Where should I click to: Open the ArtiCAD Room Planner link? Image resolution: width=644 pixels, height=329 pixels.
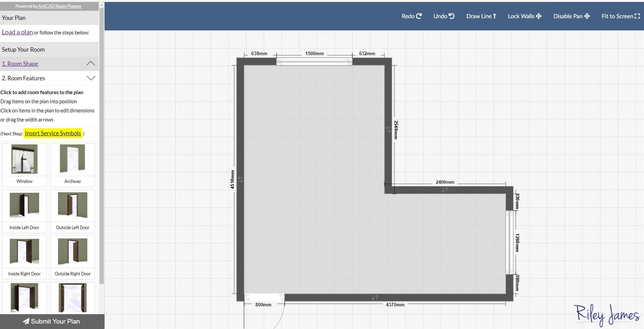point(60,6)
